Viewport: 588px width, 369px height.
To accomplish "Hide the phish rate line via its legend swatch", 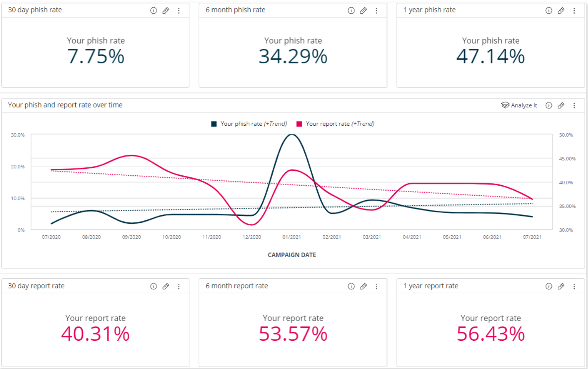I will tap(213, 123).
